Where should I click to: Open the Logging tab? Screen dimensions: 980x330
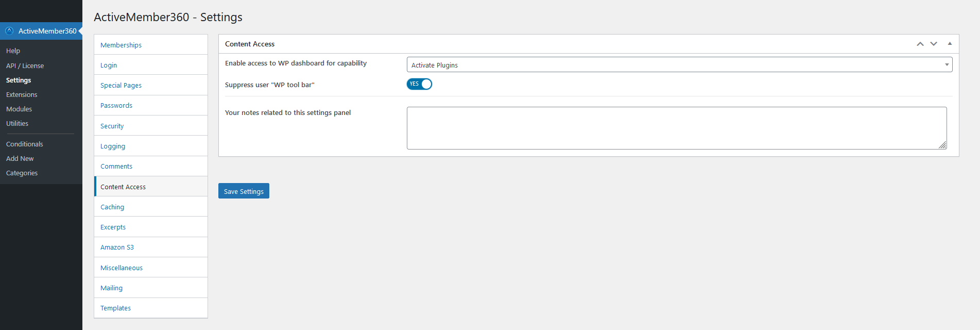point(151,146)
